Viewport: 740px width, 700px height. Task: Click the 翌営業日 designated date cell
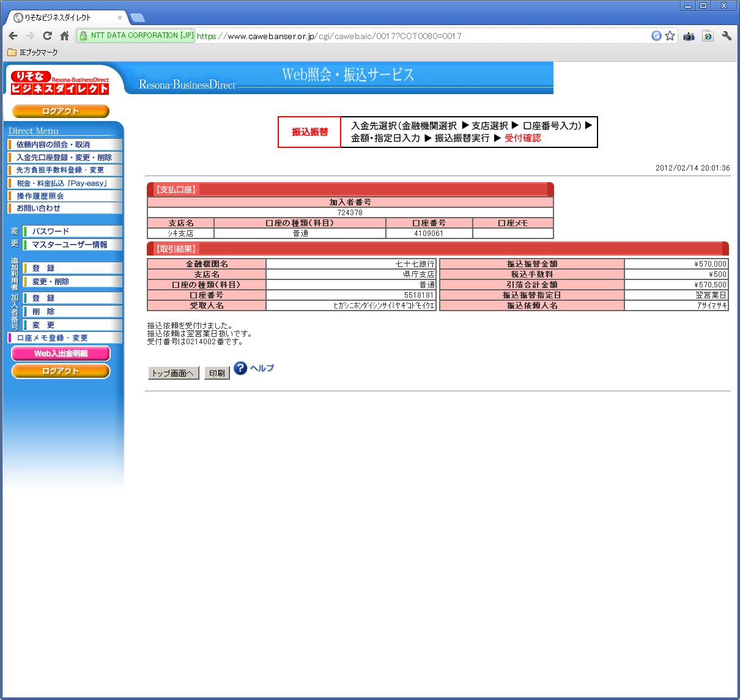(676, 295)
